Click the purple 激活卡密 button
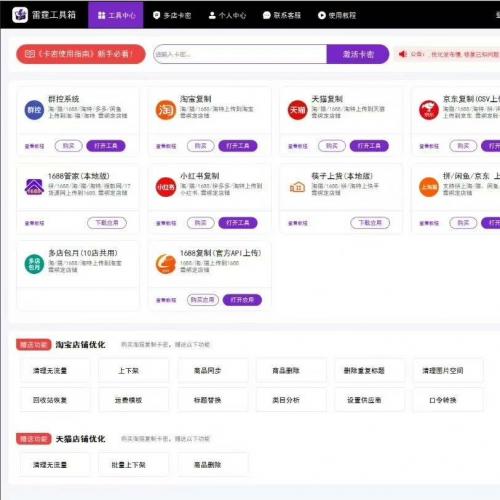Viewport: 500px width, 500px height. coord(358,54)
